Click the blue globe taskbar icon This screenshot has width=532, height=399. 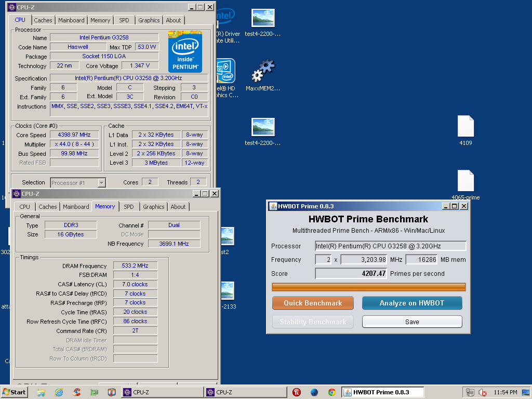coord(314,392)
